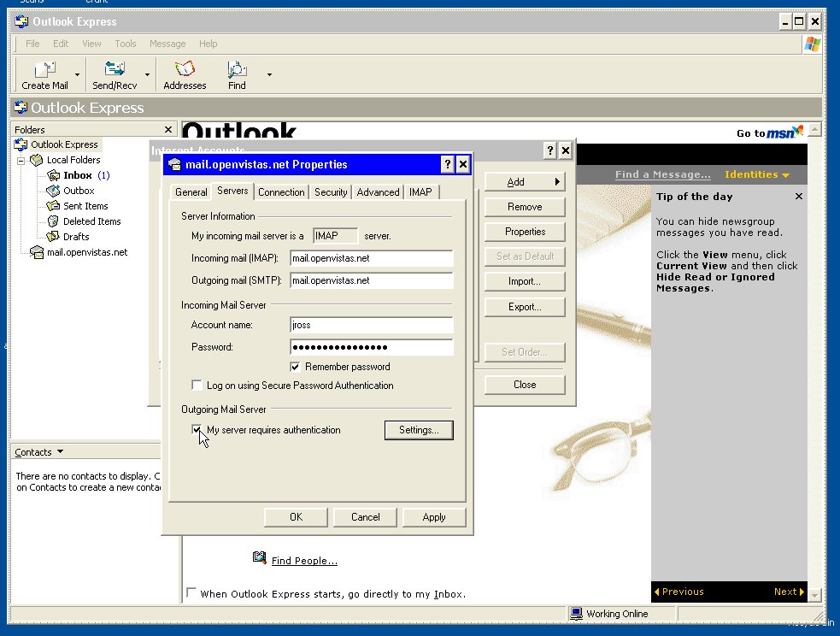
Task: Select the Servers tab
Action: point(232,191)
